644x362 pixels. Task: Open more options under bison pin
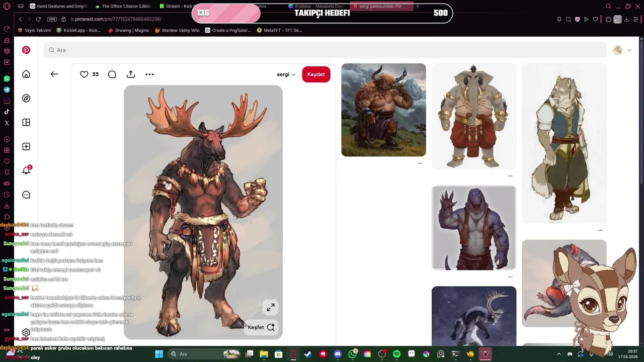coord(420,163)
